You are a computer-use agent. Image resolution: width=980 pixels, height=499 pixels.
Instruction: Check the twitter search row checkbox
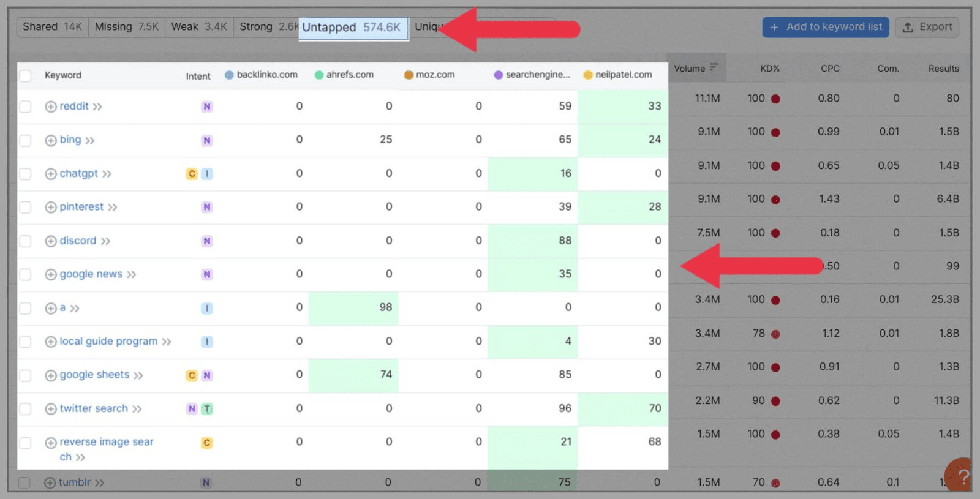(25, 409)
